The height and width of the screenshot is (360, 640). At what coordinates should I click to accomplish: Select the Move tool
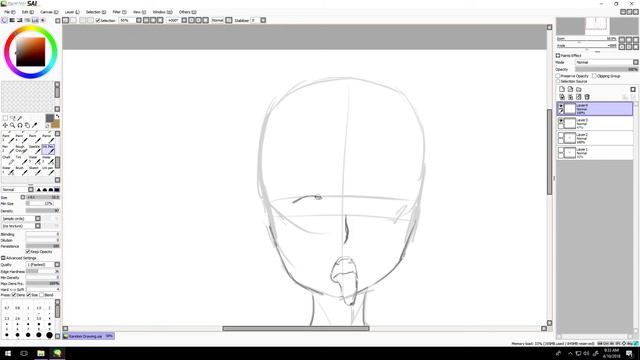coord(5,125)
